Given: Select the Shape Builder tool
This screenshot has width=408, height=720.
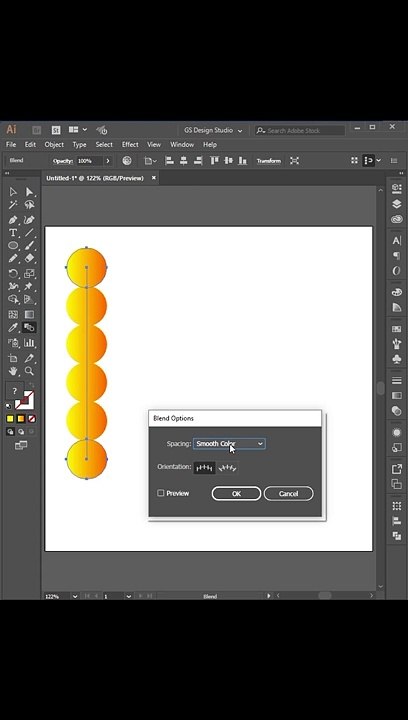Looking at the screenshot, I should [13, 299].
